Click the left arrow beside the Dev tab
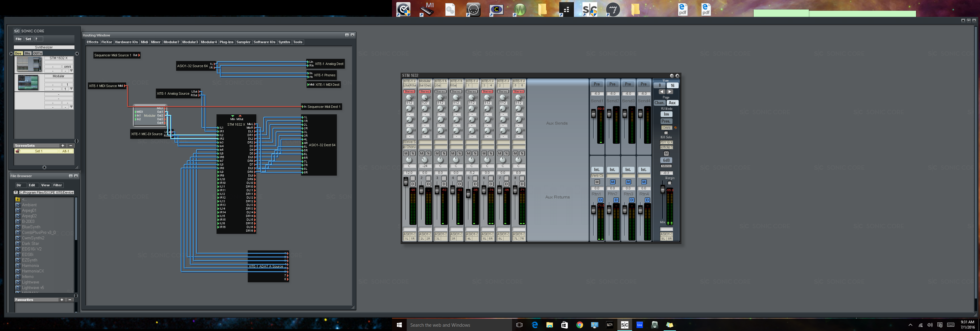980x331 pixels. pos(11,53)
